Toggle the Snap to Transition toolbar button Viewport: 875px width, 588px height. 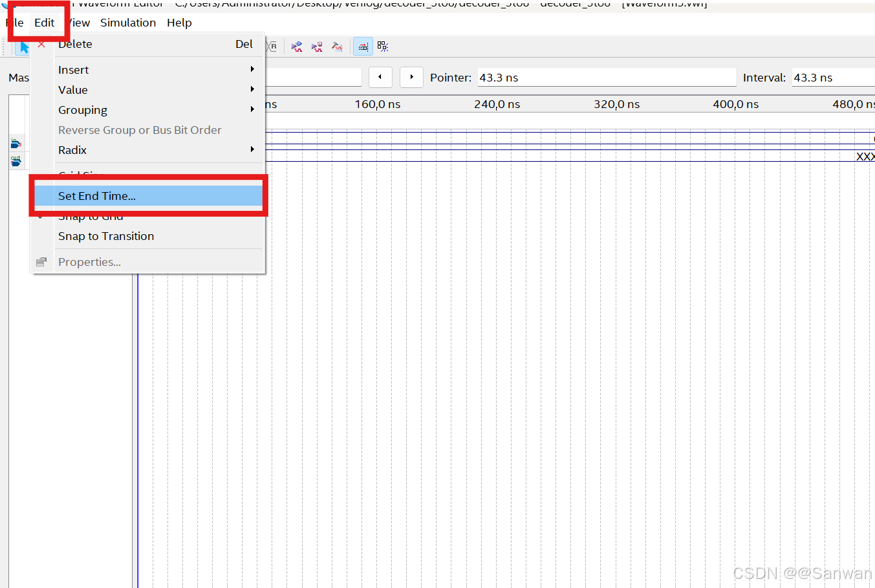[383, 47]
